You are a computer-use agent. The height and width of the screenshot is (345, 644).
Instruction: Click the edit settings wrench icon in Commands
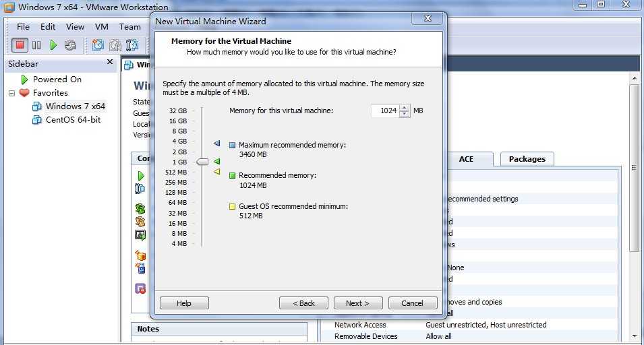pos(140,189)
